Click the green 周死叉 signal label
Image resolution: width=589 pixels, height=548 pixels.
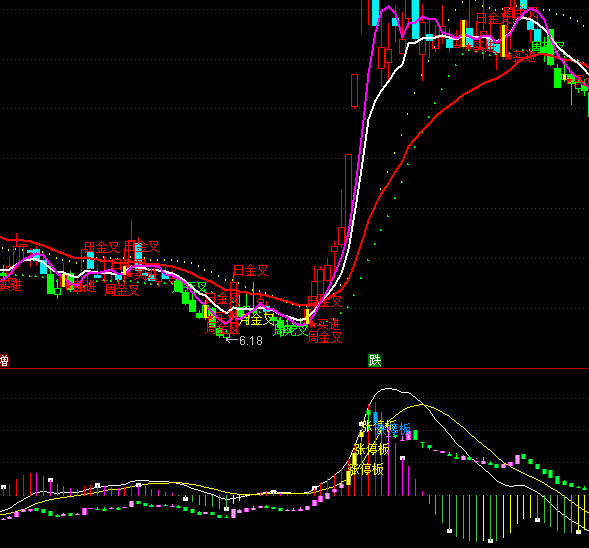[x=290, y=330]
